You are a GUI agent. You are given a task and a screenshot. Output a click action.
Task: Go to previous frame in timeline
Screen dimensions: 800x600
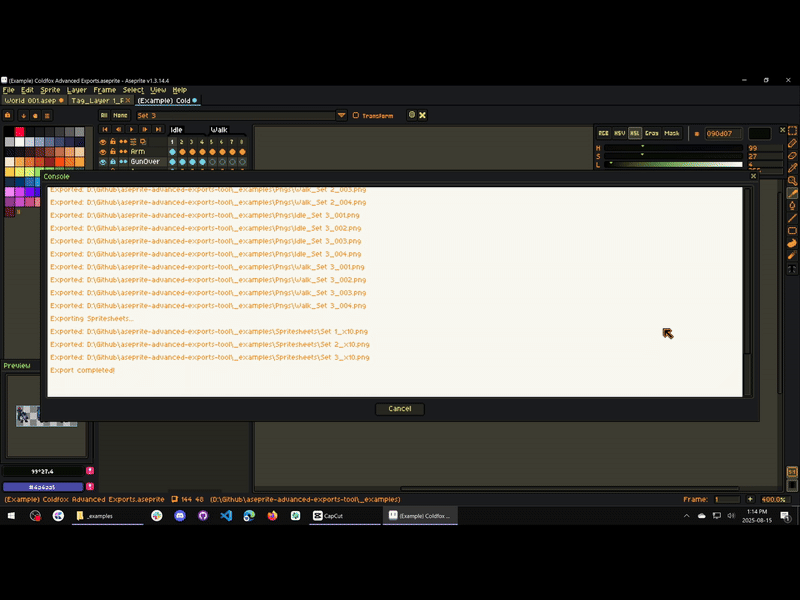[x=118, y=130]
